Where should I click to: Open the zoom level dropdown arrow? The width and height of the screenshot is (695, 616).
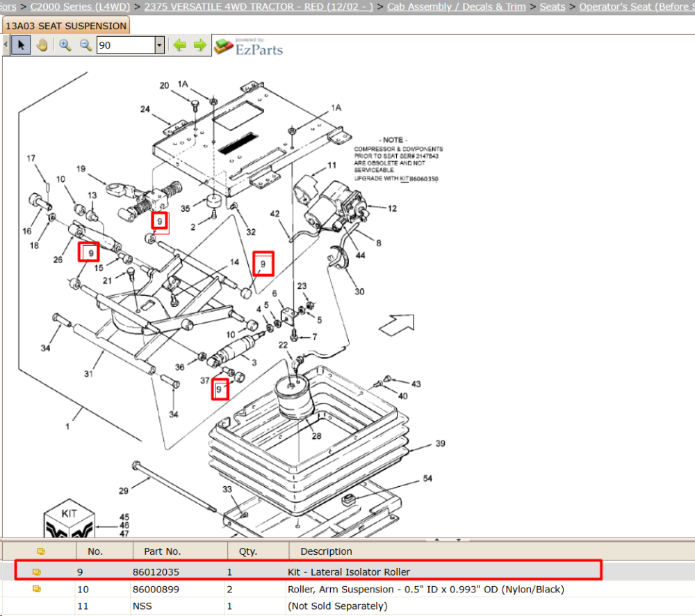(160, 45)
